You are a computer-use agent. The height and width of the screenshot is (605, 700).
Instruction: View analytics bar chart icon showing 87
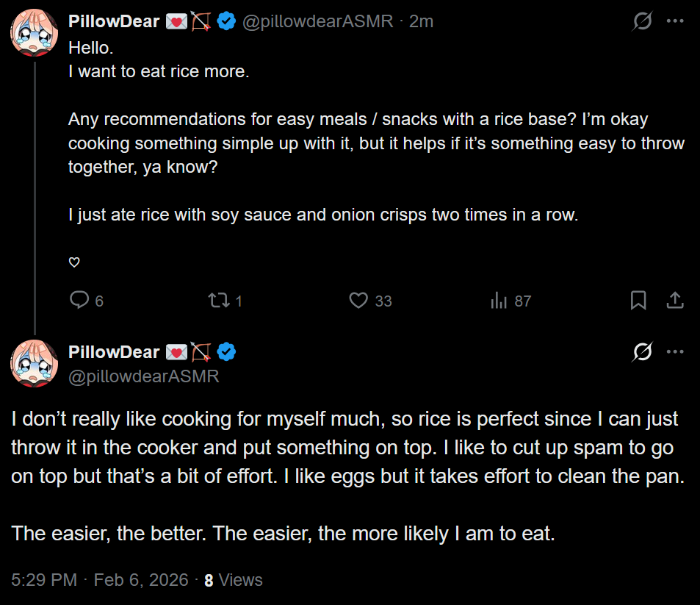point(499,300)
